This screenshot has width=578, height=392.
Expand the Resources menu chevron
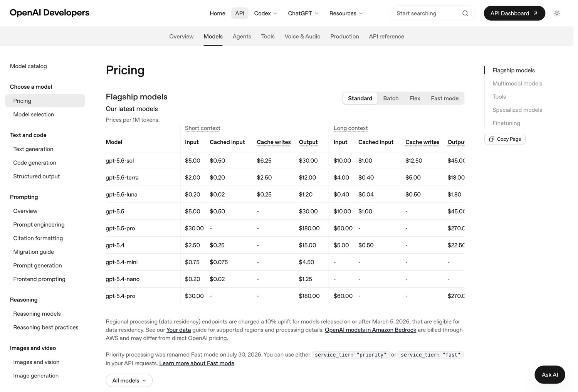(x=361, y=13)
